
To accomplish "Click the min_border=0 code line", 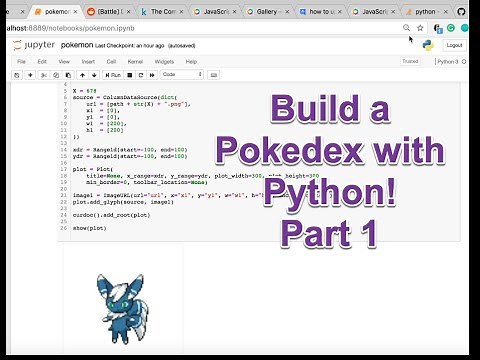I will [x=147, y=182].
